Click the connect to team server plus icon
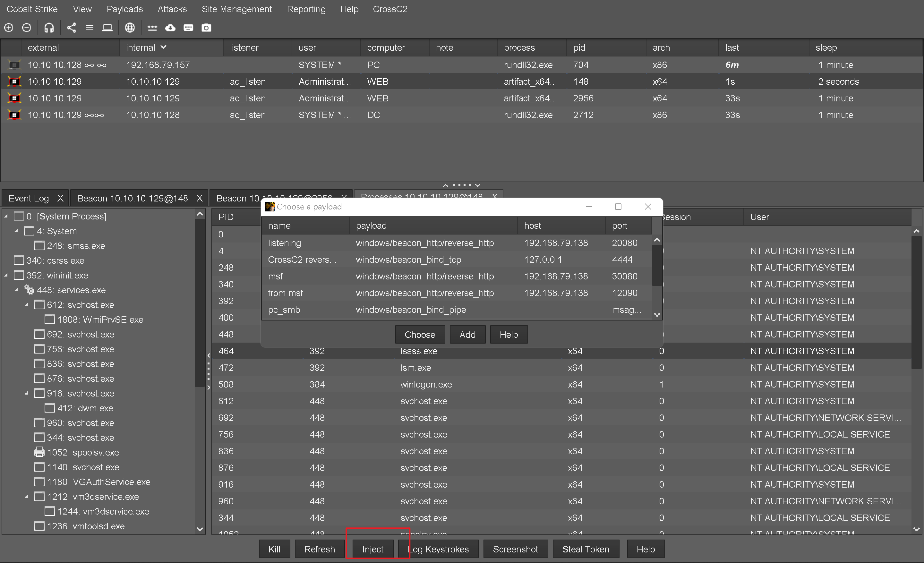Image resolution: width=924 pixels, height=563 pixels. 9,28
